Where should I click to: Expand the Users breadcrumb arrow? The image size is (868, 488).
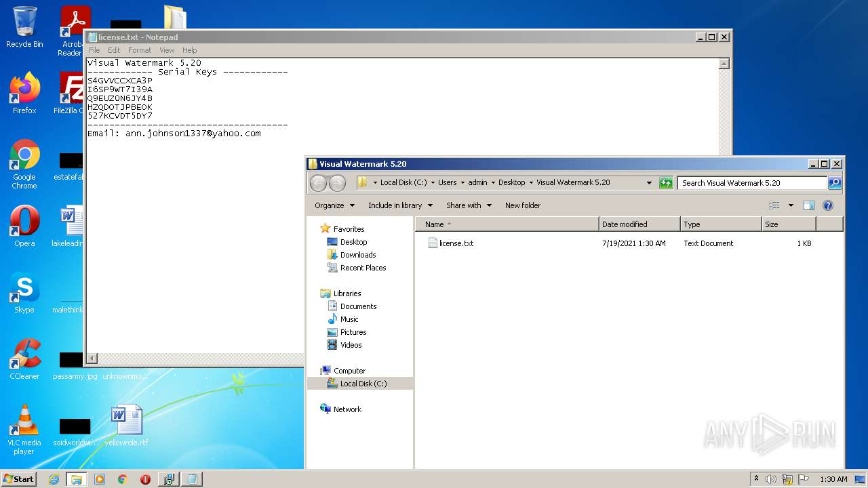pyautogui.click(x=462, y=183)
